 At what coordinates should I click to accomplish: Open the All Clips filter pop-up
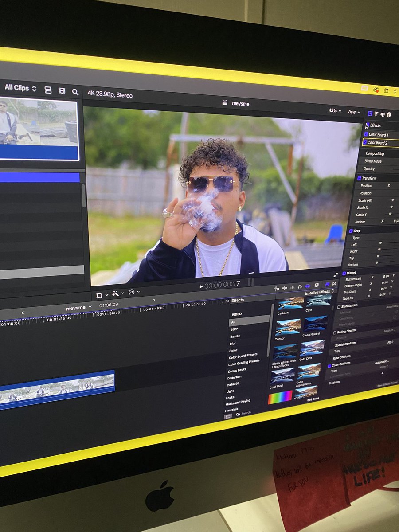tap(21, 88)
